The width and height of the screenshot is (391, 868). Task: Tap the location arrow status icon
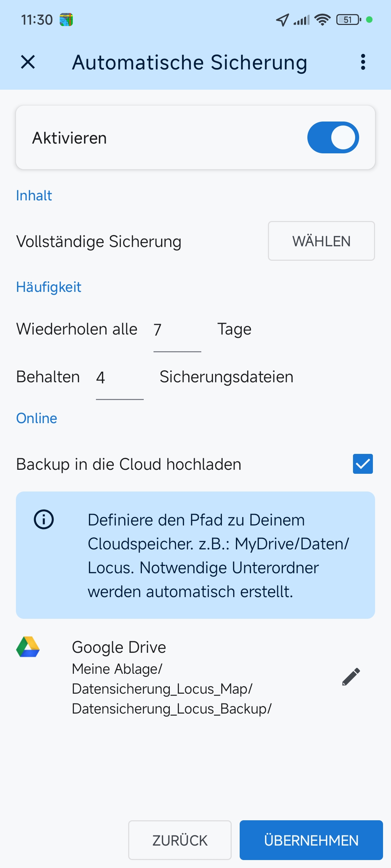tap(282, 20)
